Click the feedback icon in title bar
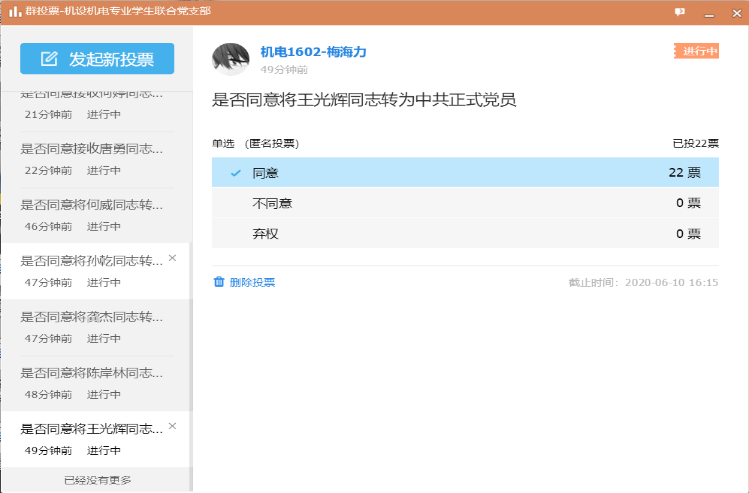 pyautogui.click(x=680, y=12)
